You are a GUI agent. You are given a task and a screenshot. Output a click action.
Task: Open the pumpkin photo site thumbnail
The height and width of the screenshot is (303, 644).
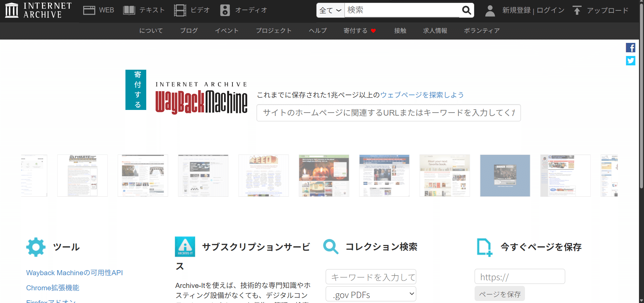[324, 176]
